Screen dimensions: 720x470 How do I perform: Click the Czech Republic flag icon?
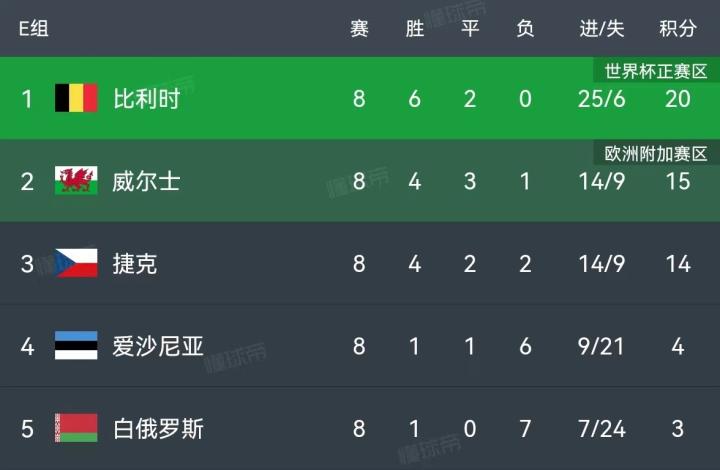click(76, 263)
